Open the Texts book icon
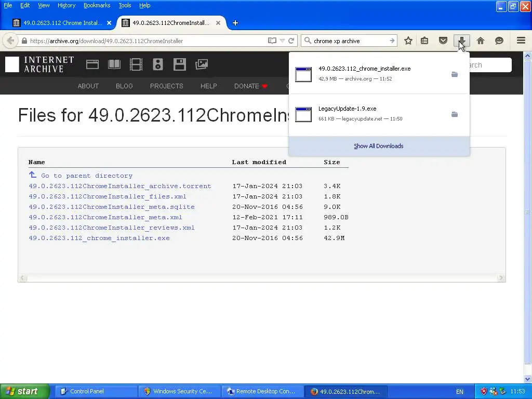Image resolution: width=532 pixels, height=399 pixels. pos(114,64)
